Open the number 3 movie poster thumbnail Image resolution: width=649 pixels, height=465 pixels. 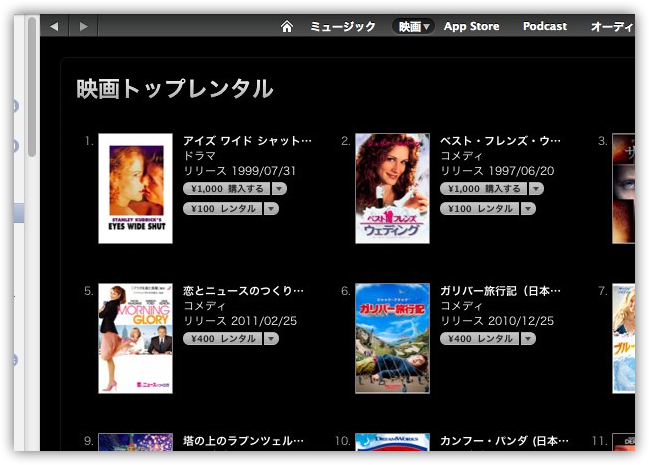(623, 188)
